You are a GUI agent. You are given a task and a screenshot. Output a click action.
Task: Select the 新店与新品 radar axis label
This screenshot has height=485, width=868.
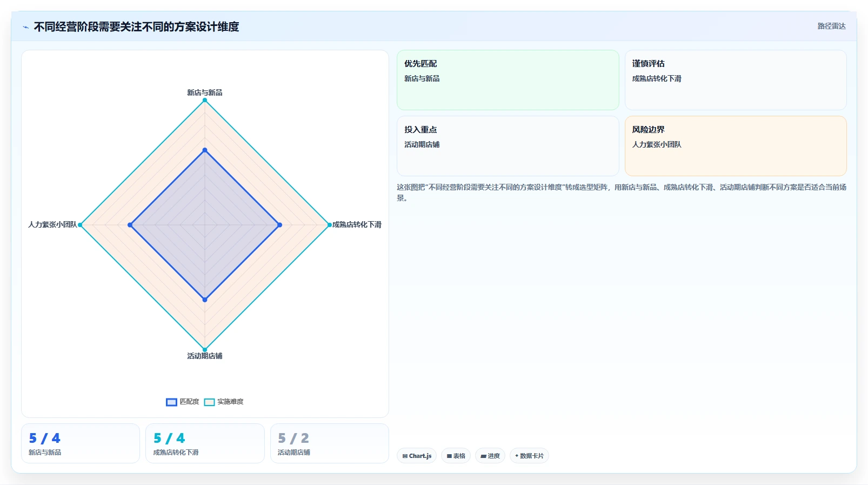(205, 92)
